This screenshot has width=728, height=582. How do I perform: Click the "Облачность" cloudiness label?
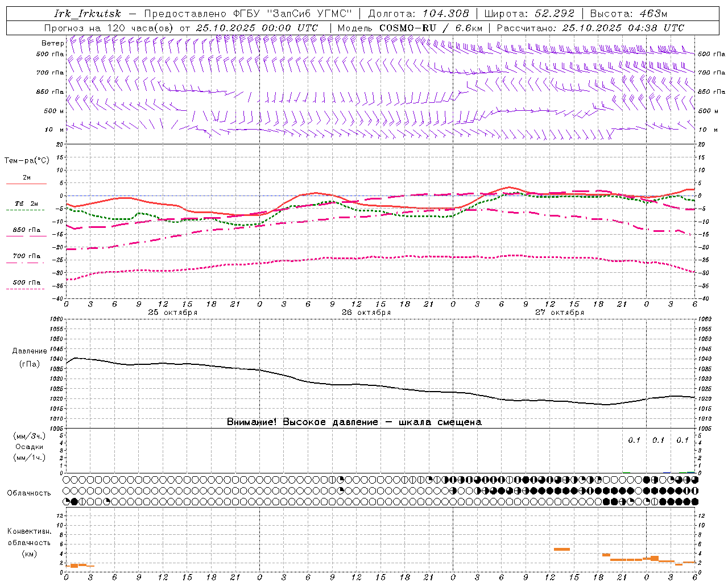click(x=29, y=493)
